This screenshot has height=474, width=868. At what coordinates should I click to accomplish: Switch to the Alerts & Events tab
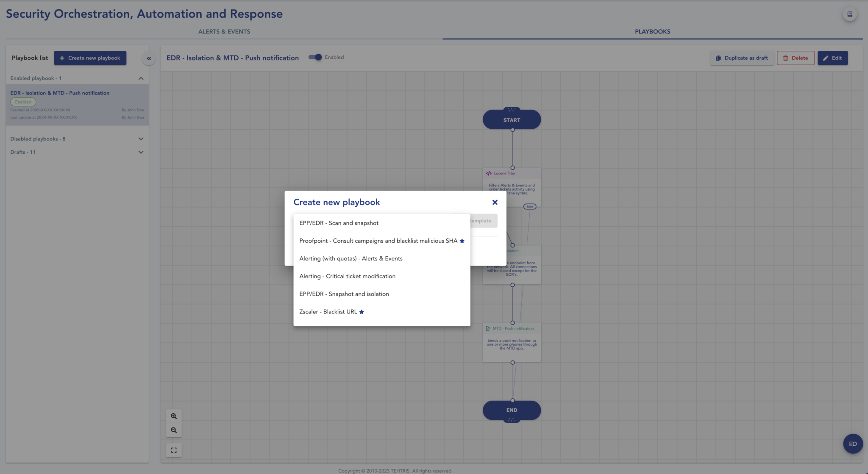224,31
